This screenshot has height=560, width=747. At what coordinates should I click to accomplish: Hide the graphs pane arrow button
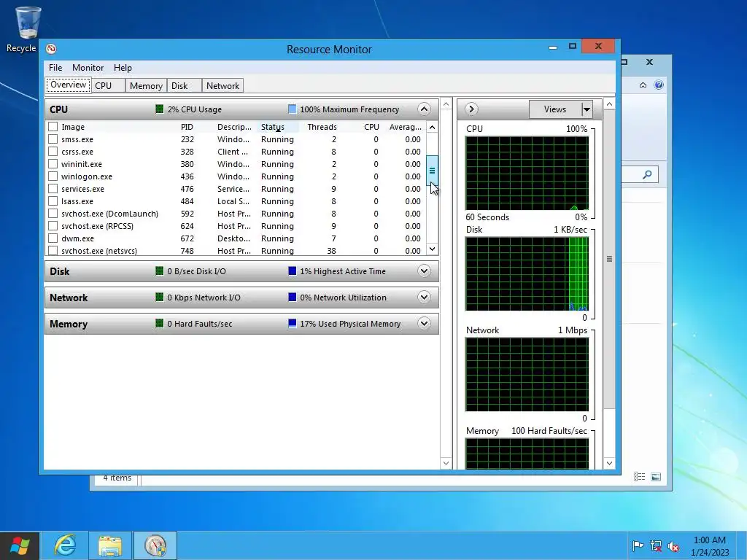(471, 109)
